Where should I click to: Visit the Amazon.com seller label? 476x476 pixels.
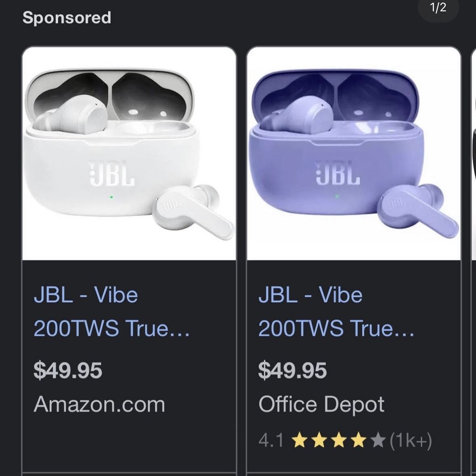(99, 405)
